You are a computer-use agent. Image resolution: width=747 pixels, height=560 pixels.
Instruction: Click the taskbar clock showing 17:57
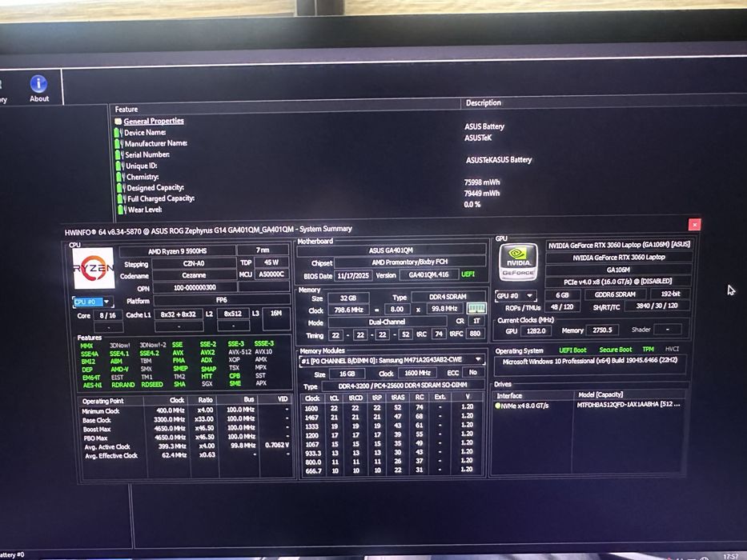[730, 556]
